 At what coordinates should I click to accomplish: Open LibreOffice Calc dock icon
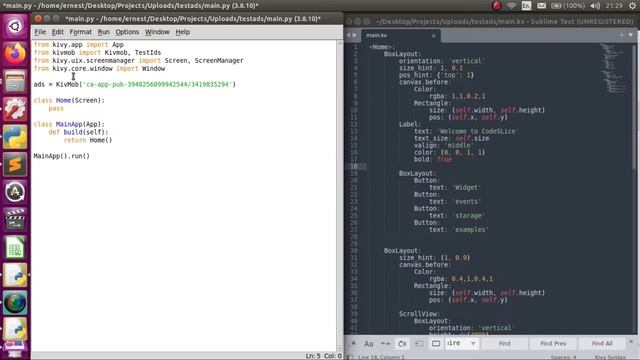click(x=15, y=247)
